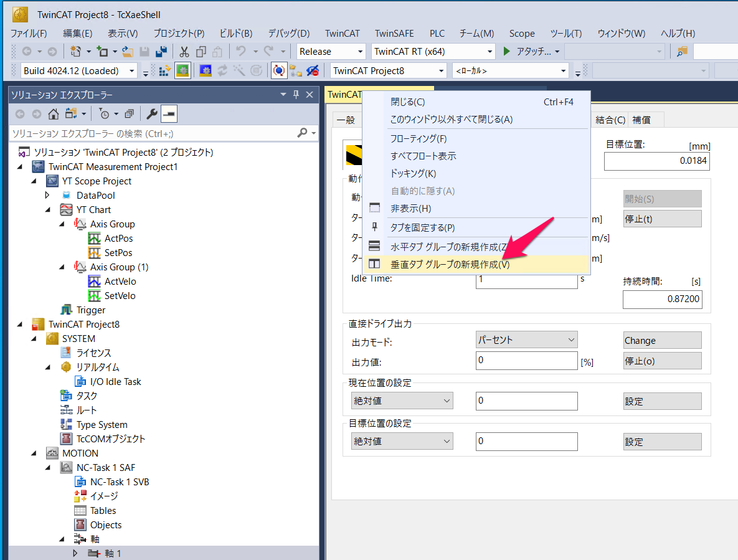The image size is (738, 560).
Task: Click the TwinCAT Activate Configuration icon
Action: (165, 71)
